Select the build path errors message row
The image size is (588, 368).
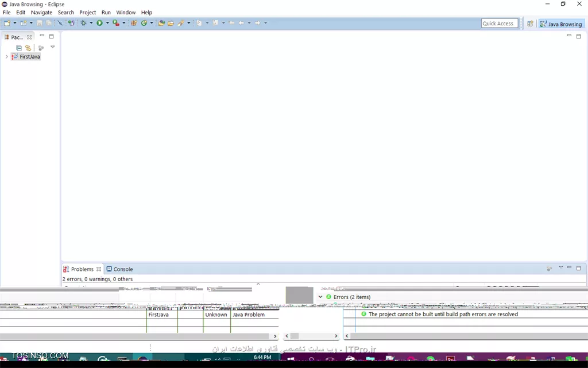pos(443,315)
